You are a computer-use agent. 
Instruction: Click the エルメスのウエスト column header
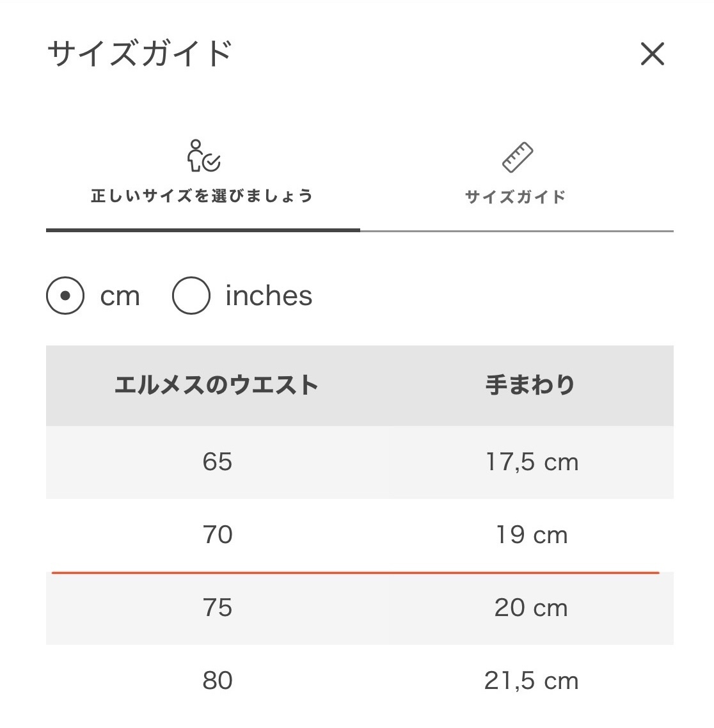coord(216,385)
